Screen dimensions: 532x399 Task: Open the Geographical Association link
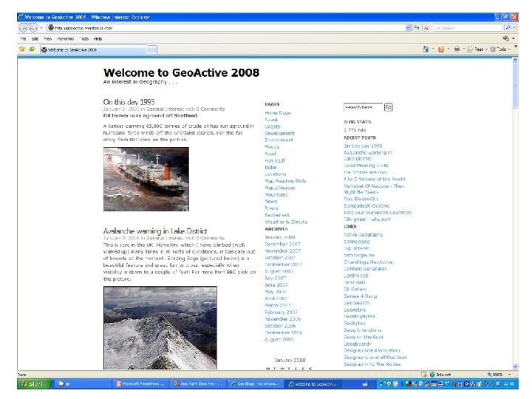(x=372, y=350)
